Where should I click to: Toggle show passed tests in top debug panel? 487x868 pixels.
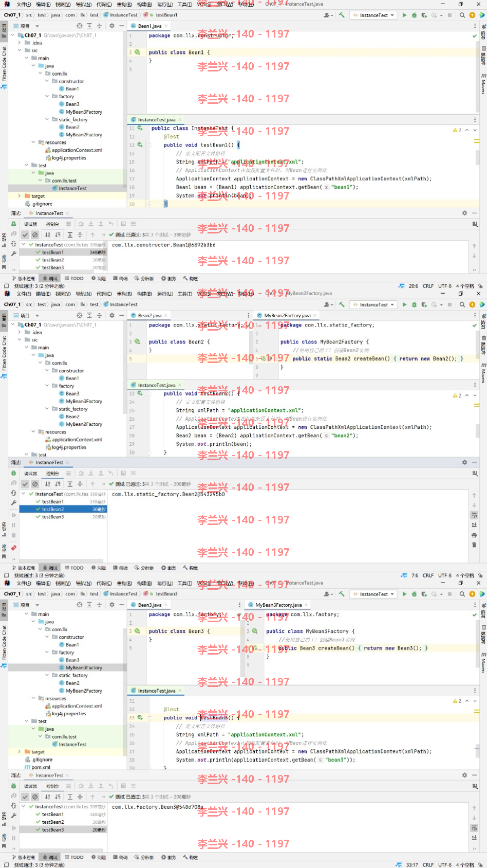click(25, 234)
